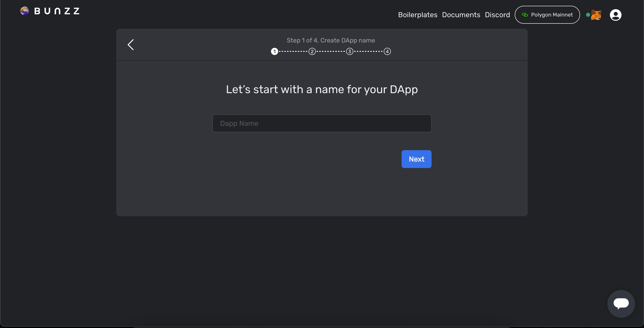This screenshot has width=644, height=328.
Task: Open the MetaMask fox wallet icon
Action: (x=596, y=15)
